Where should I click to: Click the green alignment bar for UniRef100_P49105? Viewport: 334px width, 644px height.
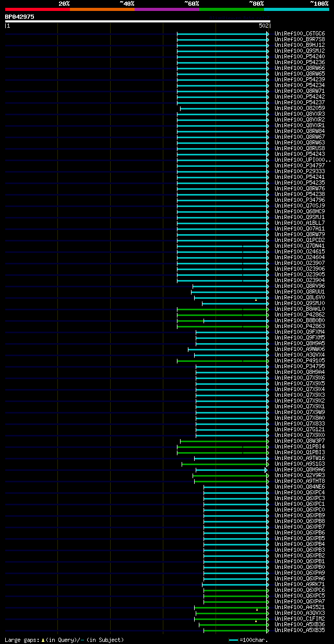223,360
